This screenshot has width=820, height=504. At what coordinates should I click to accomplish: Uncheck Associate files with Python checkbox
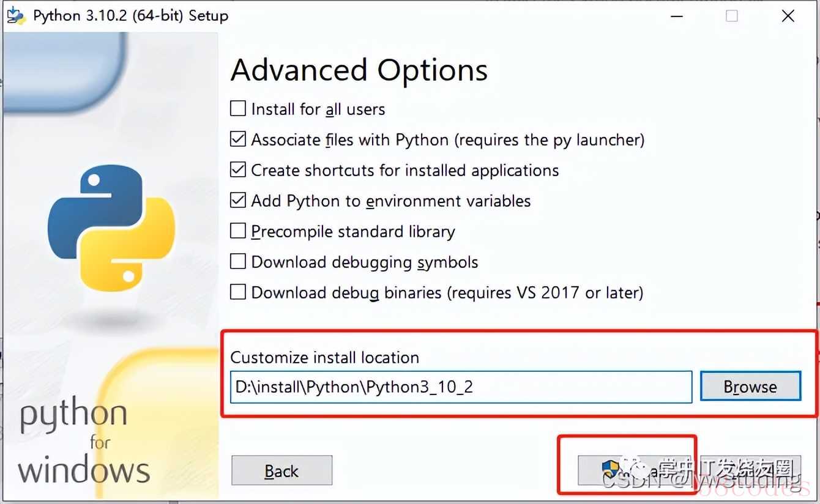237,140
